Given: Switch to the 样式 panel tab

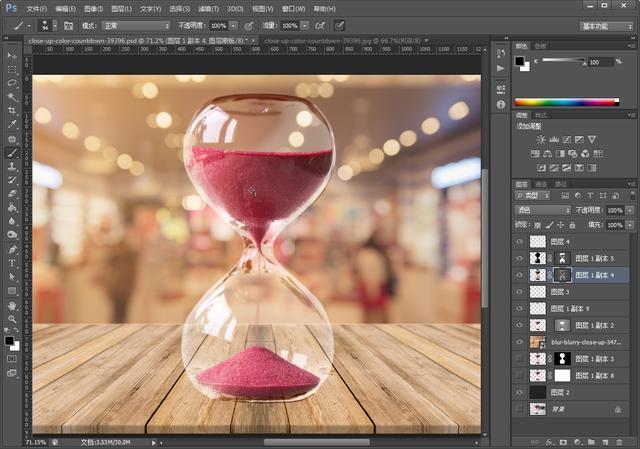Looking at the screenshot, I should click(541, 115).
